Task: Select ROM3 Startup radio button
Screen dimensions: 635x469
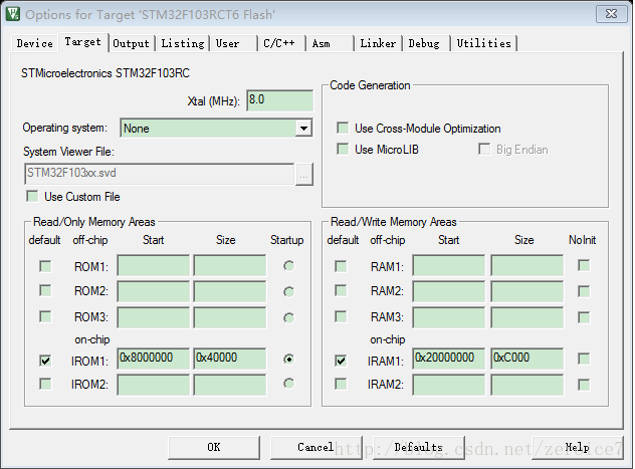Action: pyautogui.click(x=288, y=318)
